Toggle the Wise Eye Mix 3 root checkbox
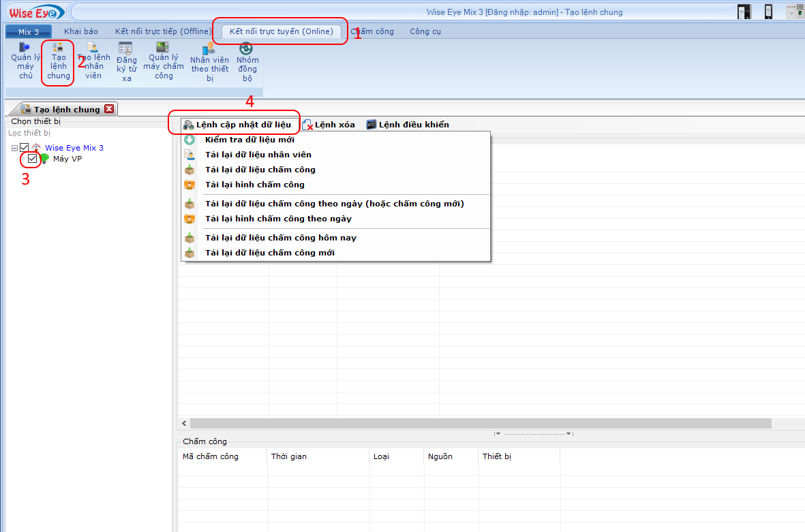This screenshot has width=805, height=532. point(23,147)
